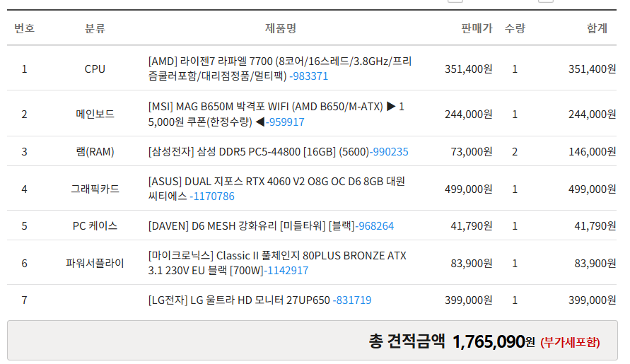This screenshot has width=630, height=364.
Task: Open ASUS RTX 4060 code link 1170786
Action: tap(212, 196)
